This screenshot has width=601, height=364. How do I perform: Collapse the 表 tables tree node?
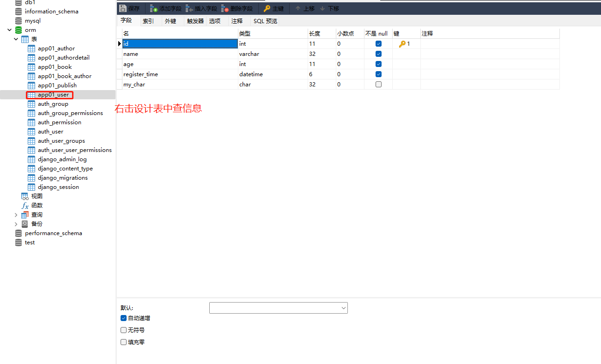click(16, 39)
